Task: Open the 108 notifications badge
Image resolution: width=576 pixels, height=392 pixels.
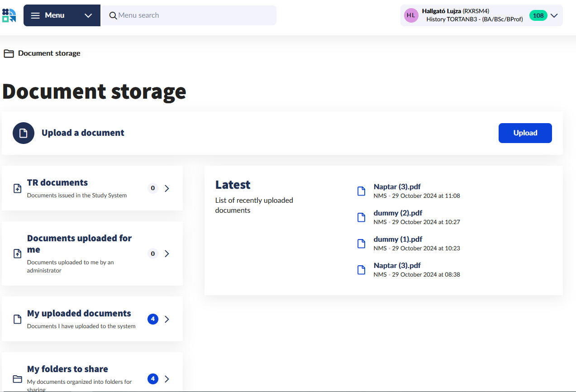Action: [x=538, y=15]
